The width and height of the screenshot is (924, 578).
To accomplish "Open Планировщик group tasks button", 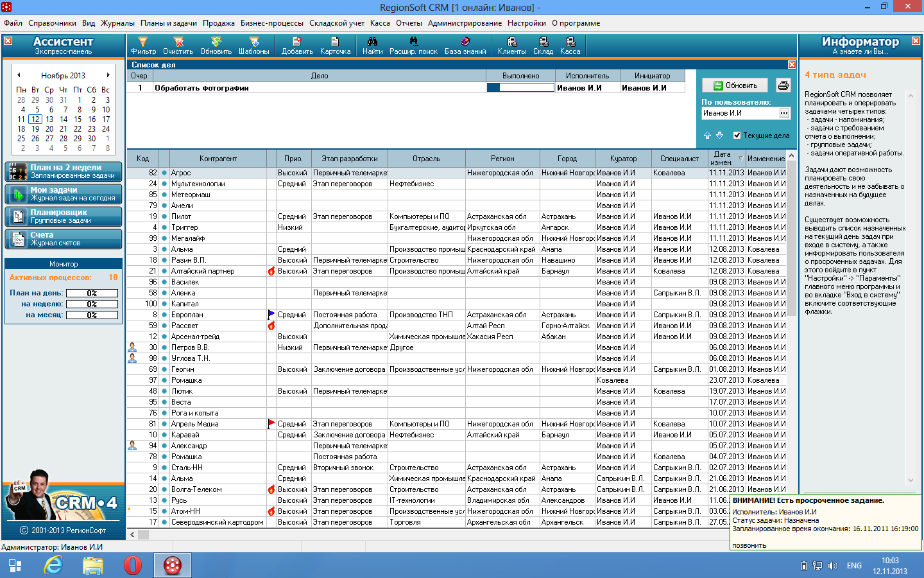I will (63, 216).
